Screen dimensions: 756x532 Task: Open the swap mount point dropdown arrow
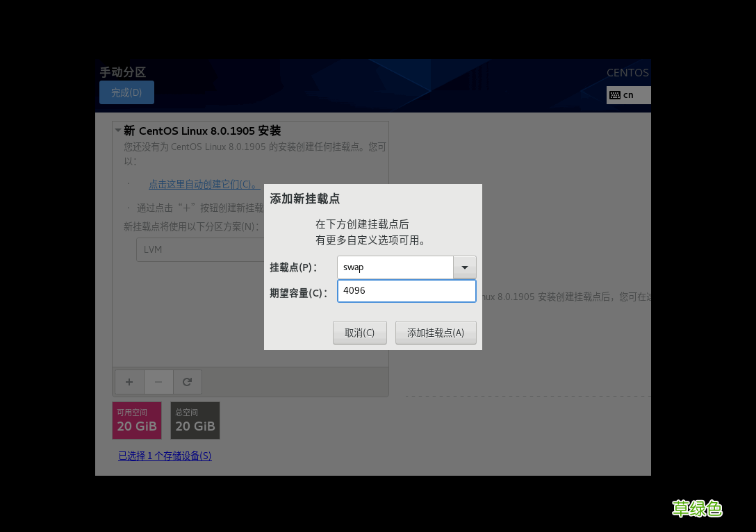pyautogui.click(x=465, y=267)
